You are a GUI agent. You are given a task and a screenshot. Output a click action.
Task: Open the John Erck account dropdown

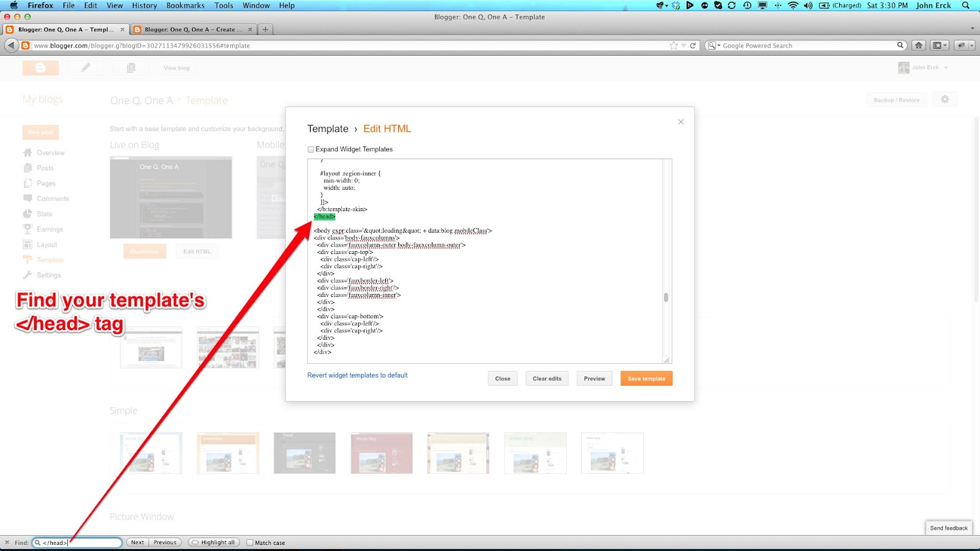pos(927,67)
